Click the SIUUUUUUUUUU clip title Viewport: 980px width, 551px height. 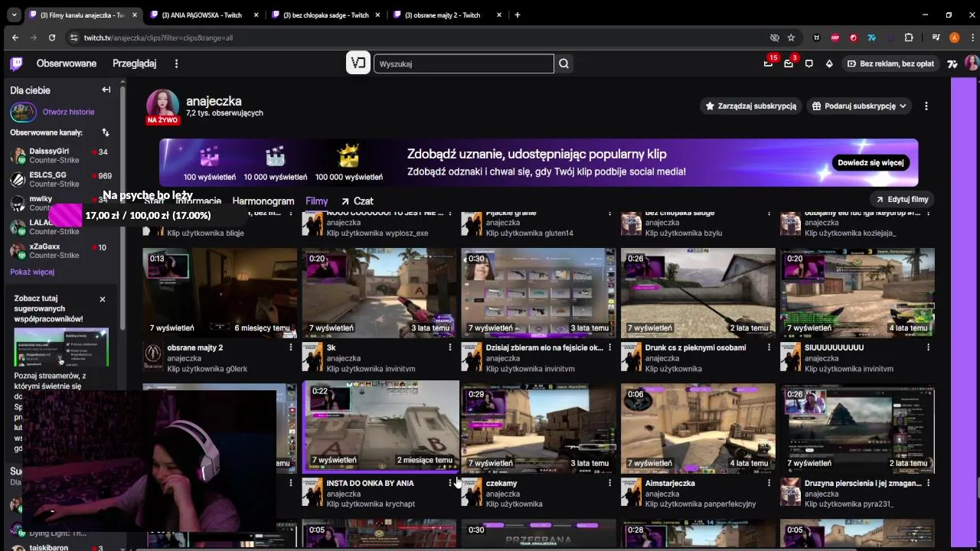tap(834, 347)
